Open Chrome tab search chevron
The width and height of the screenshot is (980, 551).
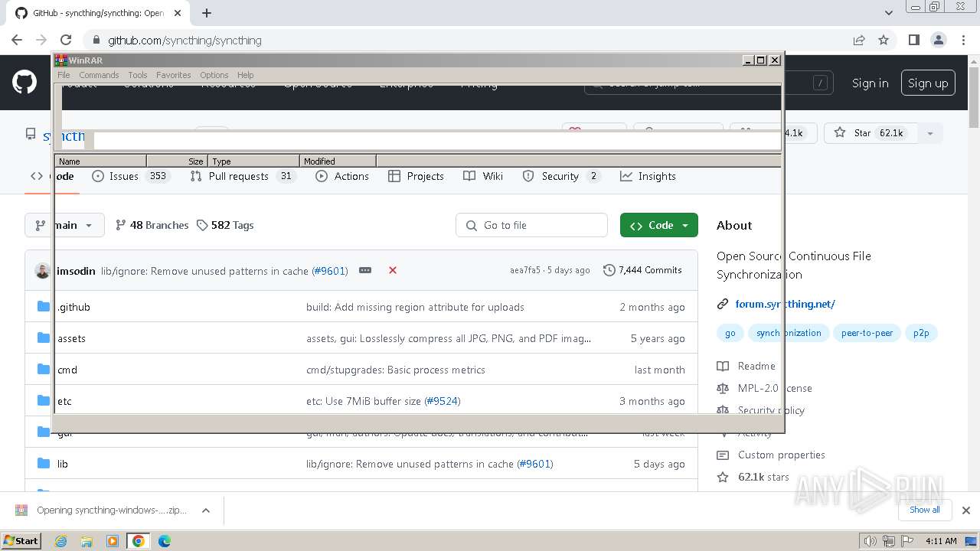(x=888, y=13)
